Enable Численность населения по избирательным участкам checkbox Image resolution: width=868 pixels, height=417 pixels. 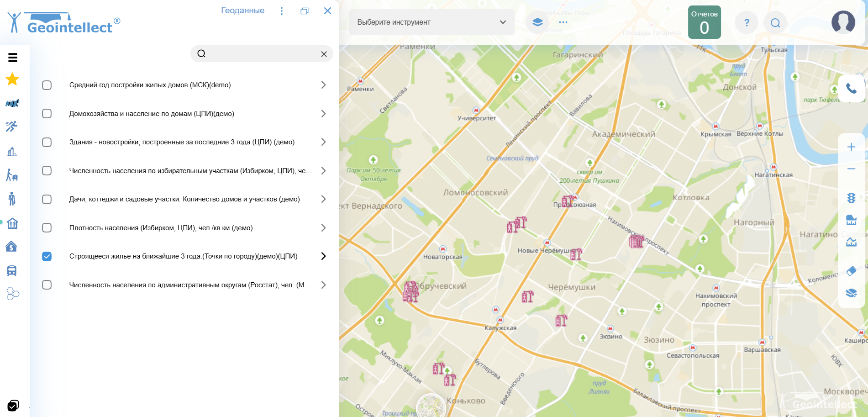pos(47,171)
